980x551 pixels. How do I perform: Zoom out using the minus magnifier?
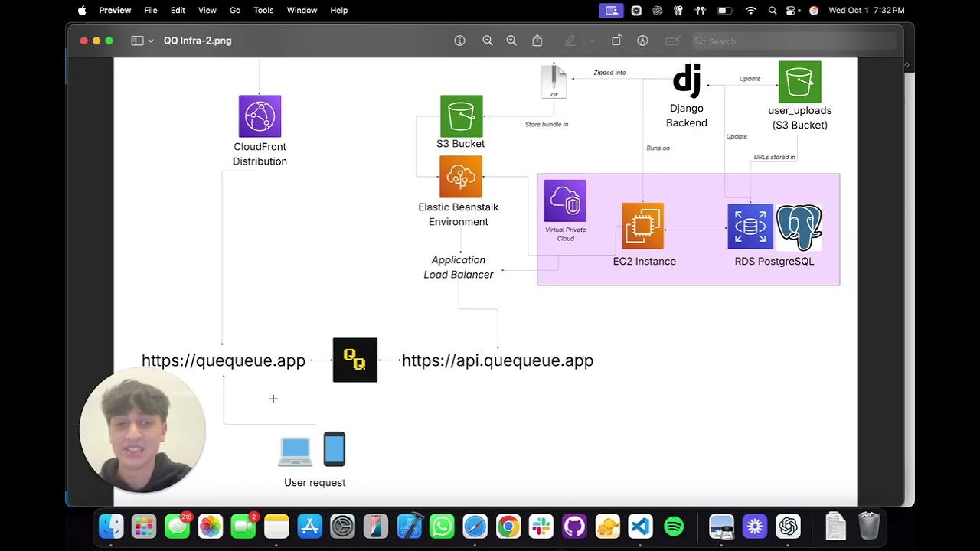[x=487, y=41]
